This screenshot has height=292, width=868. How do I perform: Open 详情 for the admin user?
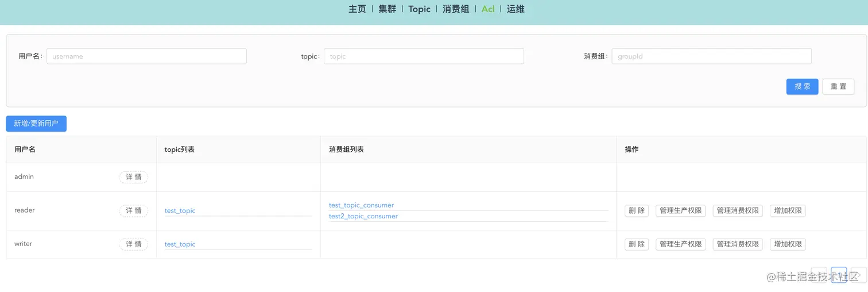pyautogui.click(x=134, y=177)
